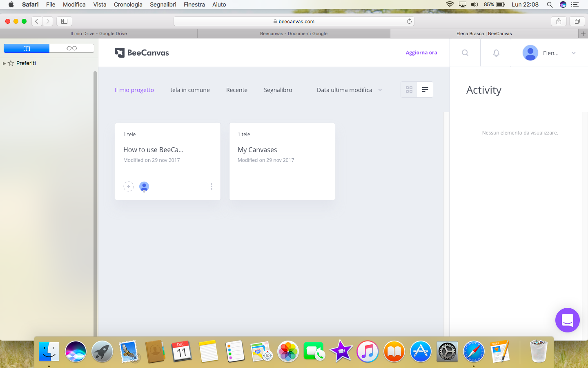The width and height of the screenshot is (588, 368).
Task: Open the BeeCanvas search icon
Action: pyautogui.click(x=465, y=53)
